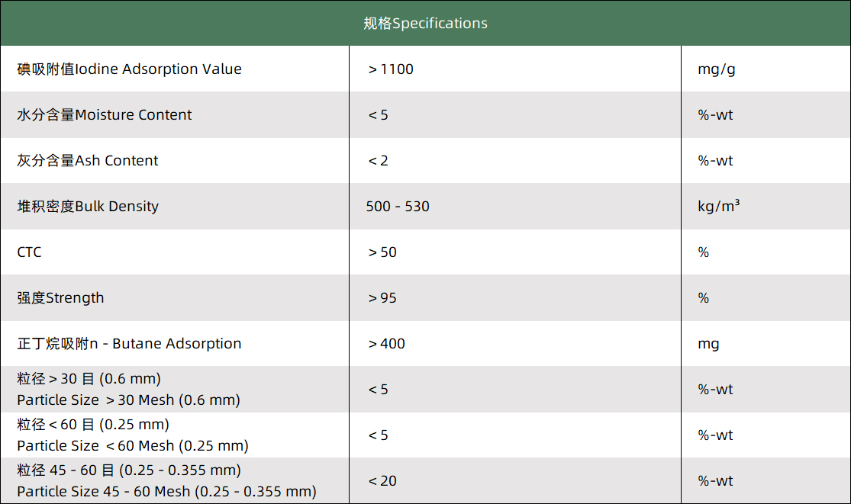Click the 500 - 530 density value
This screenshot has height=504, width=851.
pos(398,207)
